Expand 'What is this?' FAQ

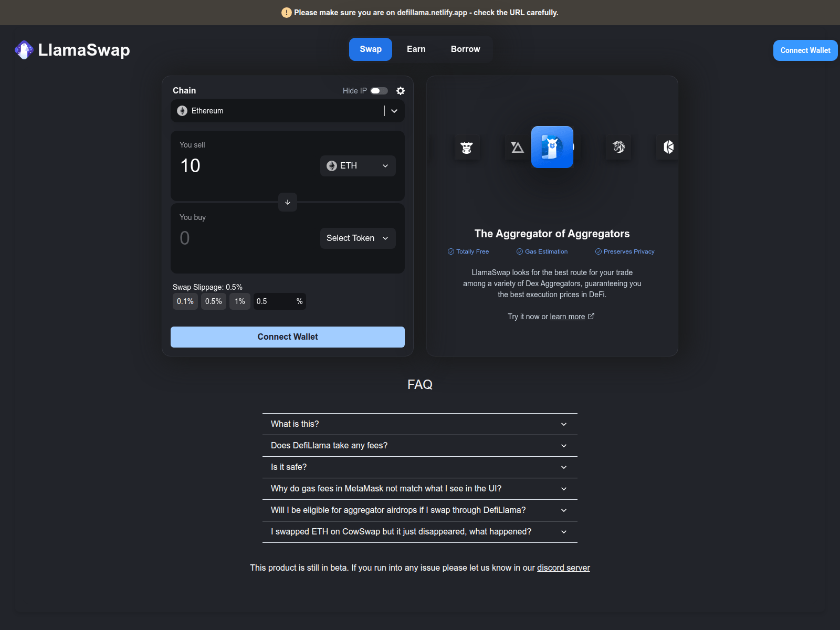(420, 424)
